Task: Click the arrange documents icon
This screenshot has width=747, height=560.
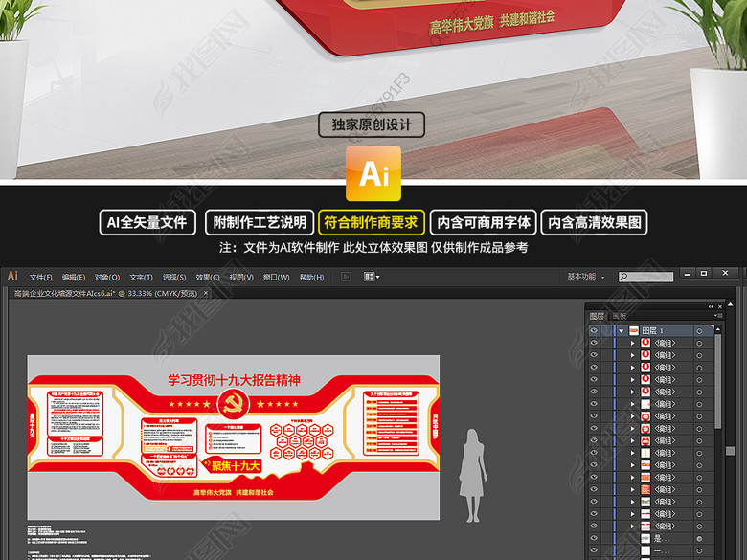Action: pyautogui.click(x=372, y=277)
